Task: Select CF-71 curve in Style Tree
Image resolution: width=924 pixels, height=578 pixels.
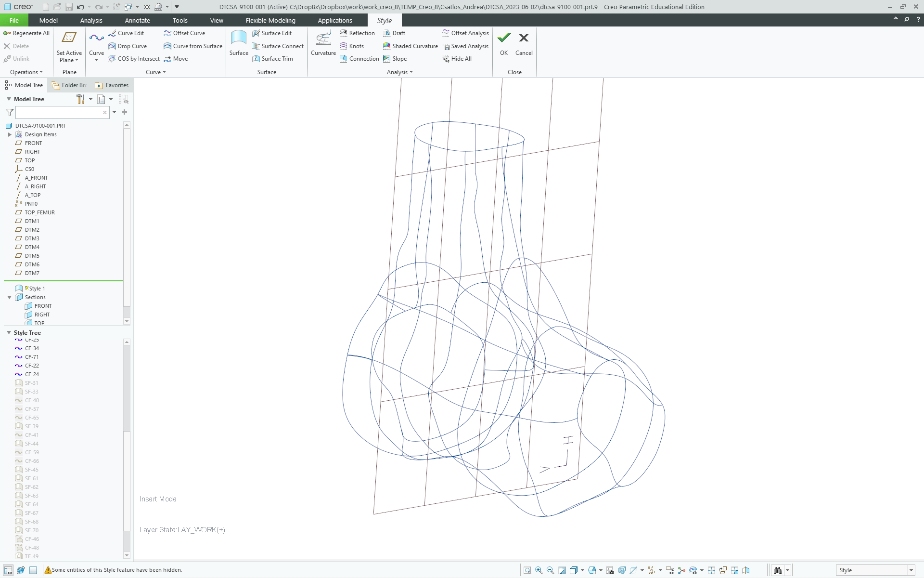Action: pos(32,357)
